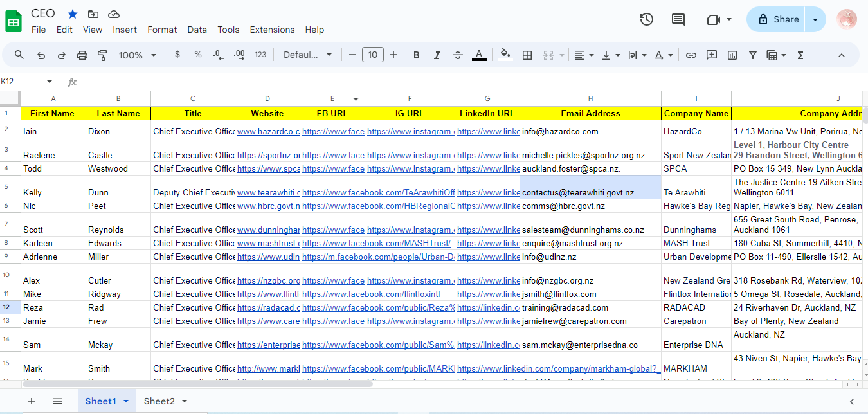Click the search menus magnifier icon
The width and height of the screenshot is (868, 414).
pyautogui.click(x=19, y=55)
